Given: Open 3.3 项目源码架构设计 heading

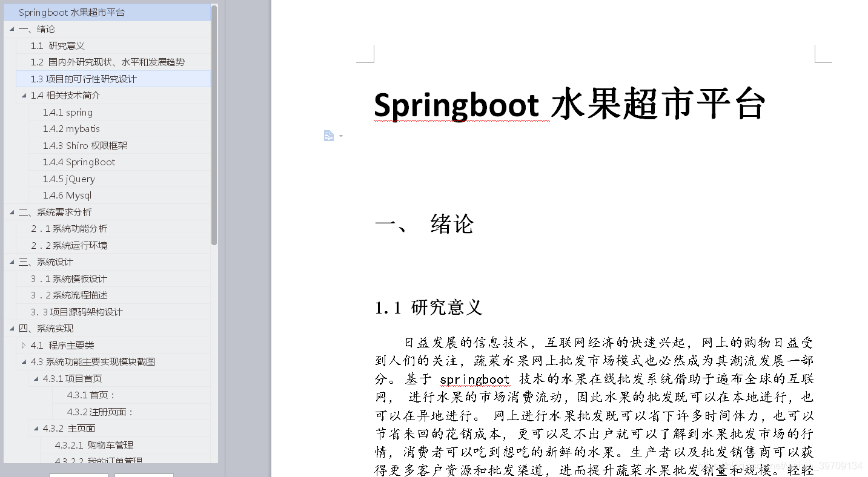Looking at the screenshot, I should pyautogui.click(x=77, y=312).
